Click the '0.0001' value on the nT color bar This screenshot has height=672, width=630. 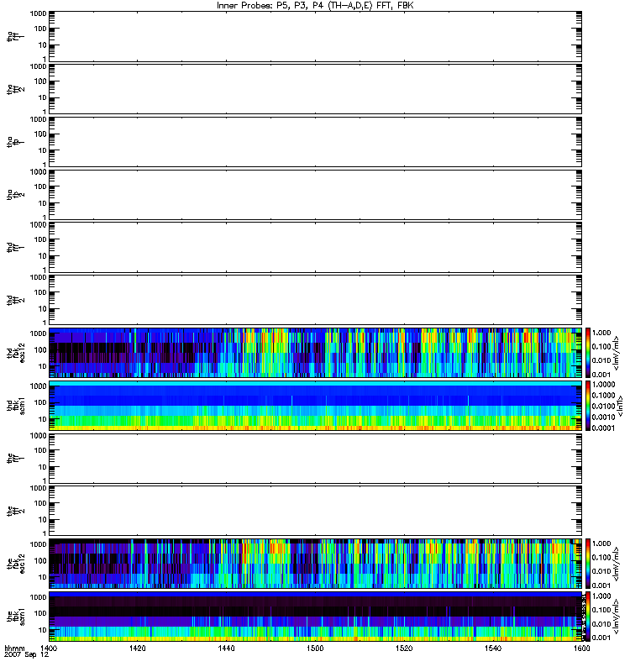pos(603,428)
